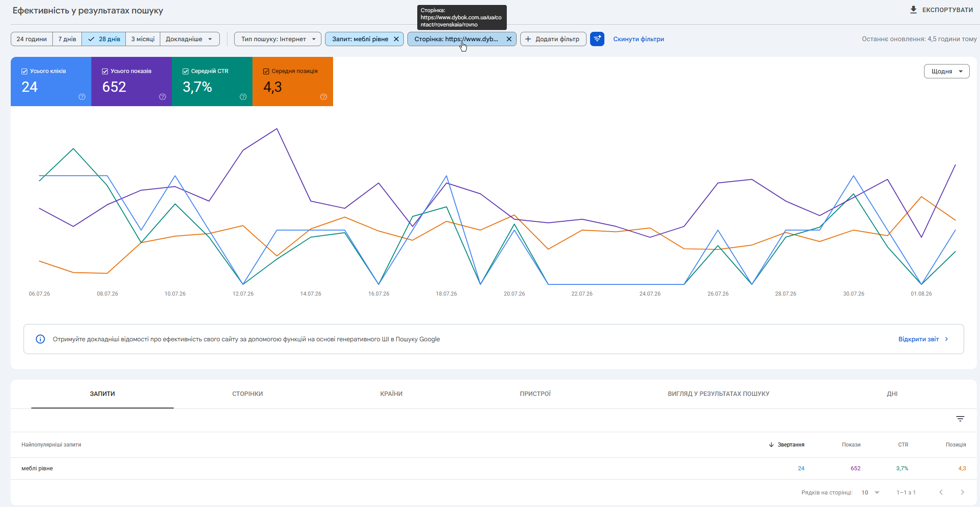Image resolution: width=980 pixels, height=507 pixels.
Task: Open rows per page dropdown
Action: coord(870,492)
